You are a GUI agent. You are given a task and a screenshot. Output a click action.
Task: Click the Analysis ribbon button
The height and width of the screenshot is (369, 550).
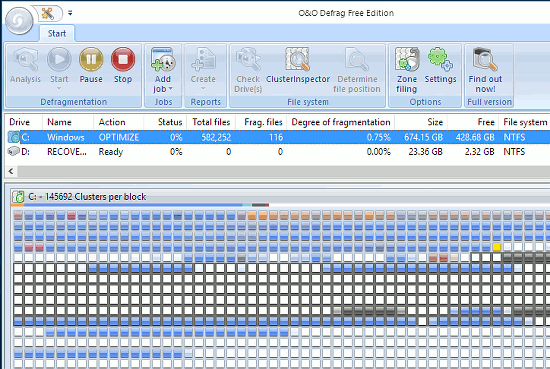[25, 65]
